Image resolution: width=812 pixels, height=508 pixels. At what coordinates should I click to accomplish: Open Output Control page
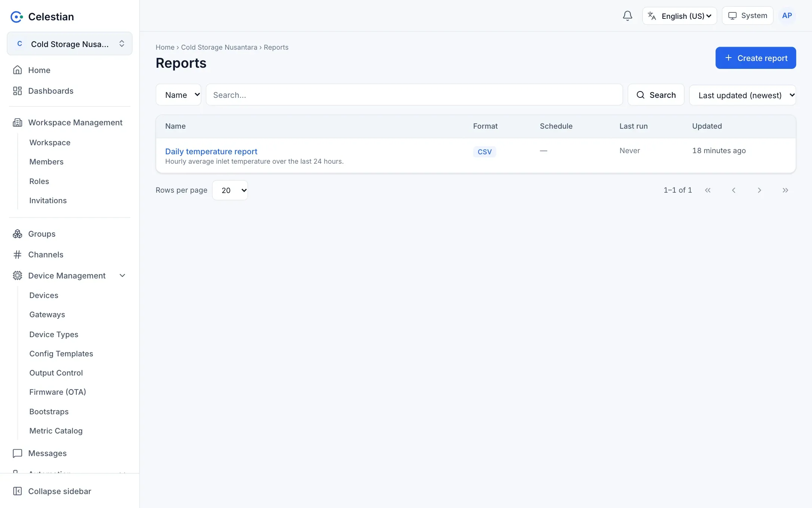pos(56,373)
